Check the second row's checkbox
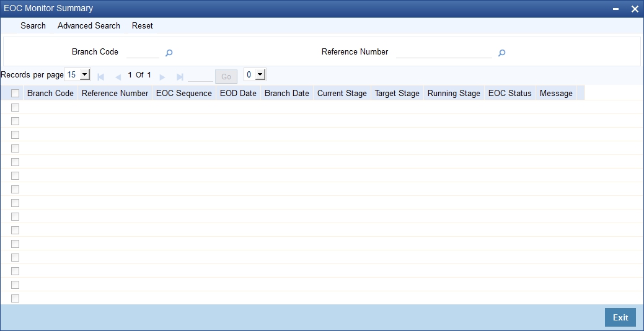Screen dimensions: 644x331 [15, 121]
